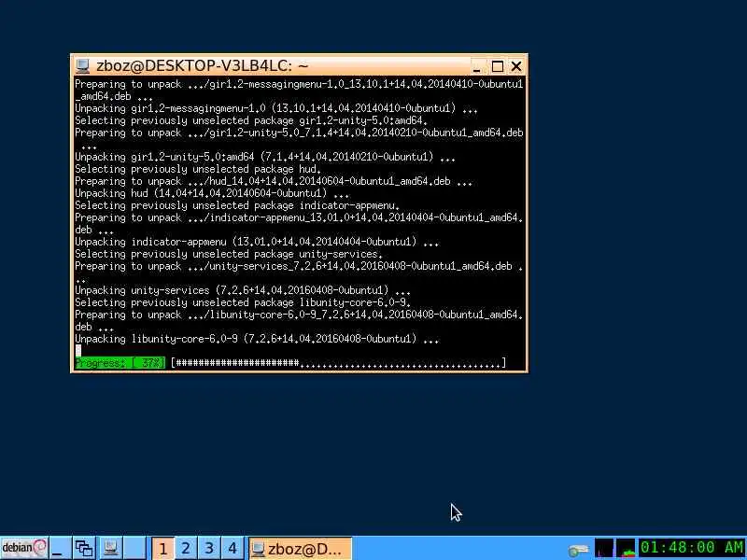Click the Progress 37% indicator

(120, 363)
